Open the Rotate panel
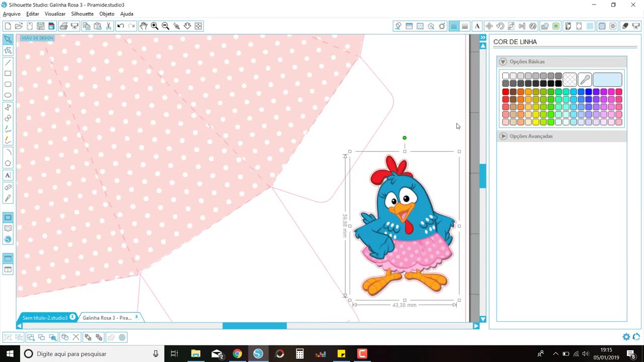This screenshot has height=362, width=644. (x=500, y=26)
